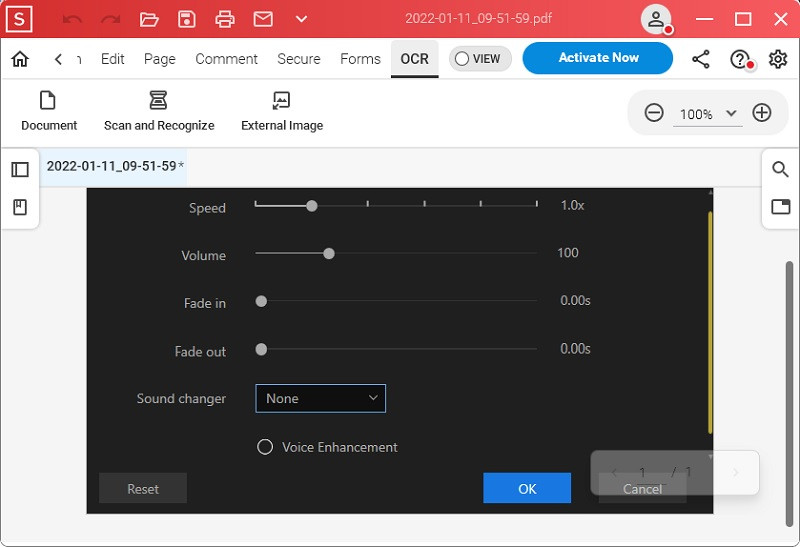Viewport: 800px width, 547px height.
Task: Switch to the Secure tab
Action: click(x=299, y=59)
